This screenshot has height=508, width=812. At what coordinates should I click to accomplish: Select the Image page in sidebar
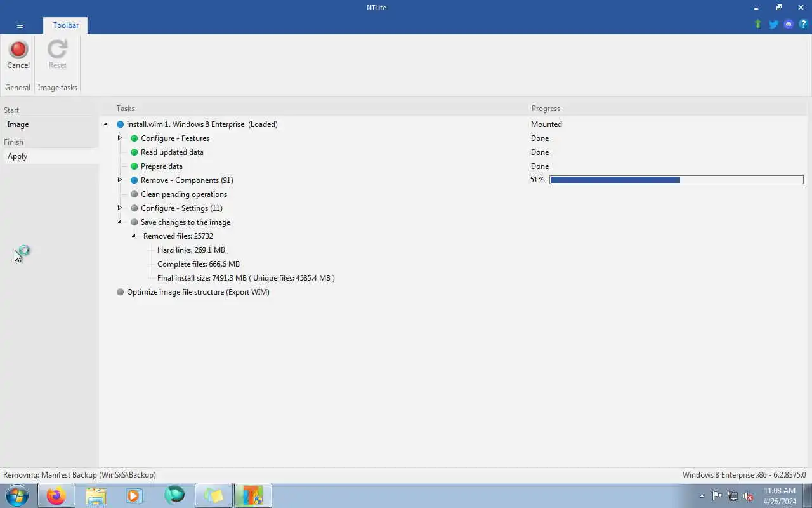click(51, 124)
